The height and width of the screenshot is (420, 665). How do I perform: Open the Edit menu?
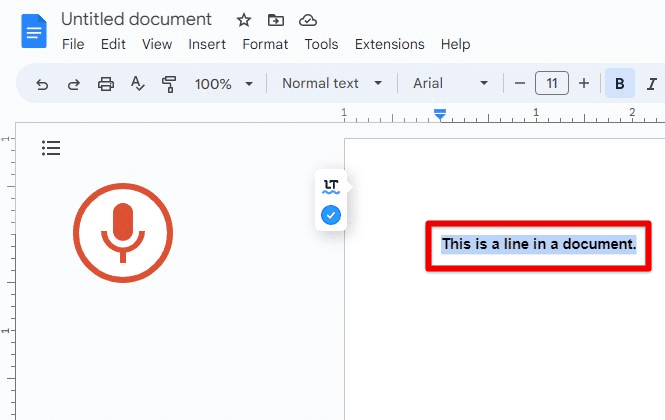point(113,44)
